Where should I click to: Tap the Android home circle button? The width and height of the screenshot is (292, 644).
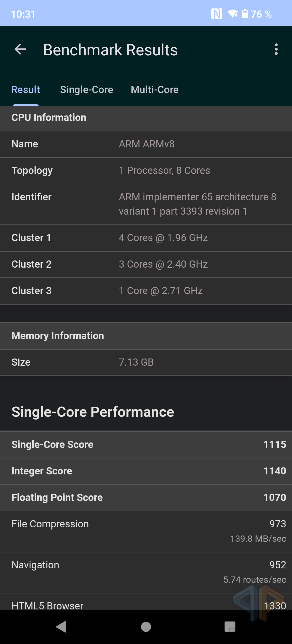pyautogui.click(x=146, y=627)
